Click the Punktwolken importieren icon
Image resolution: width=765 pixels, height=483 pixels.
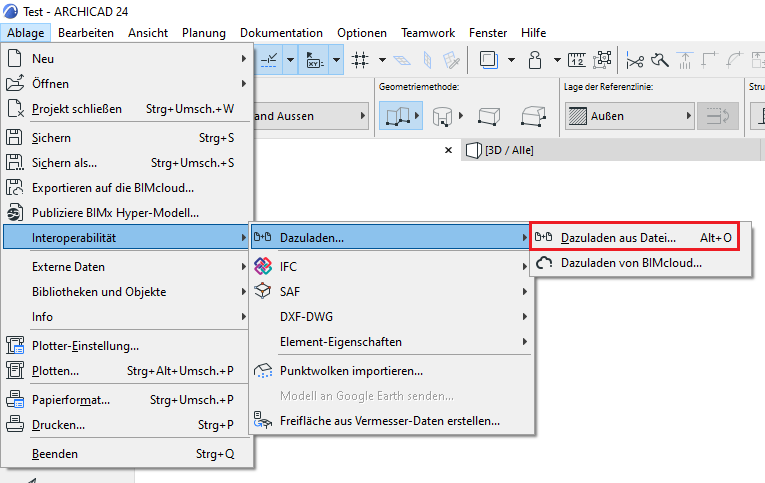263,371
